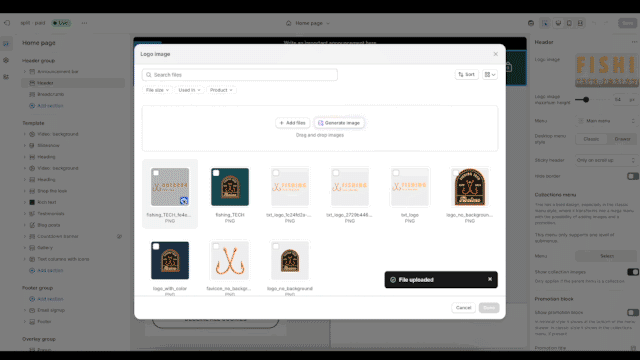Click the Rich text section icon
This screenshot has width=640, height=360.
click(32, 202)
